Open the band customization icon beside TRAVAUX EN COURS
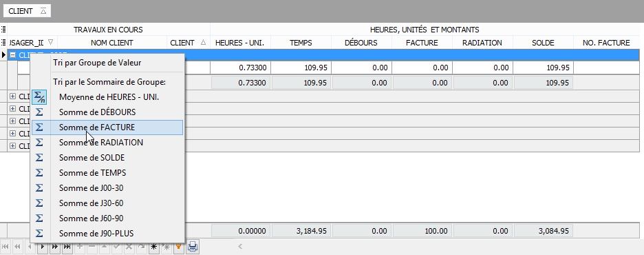Viewport: 644px width, 255px height. (x=3, y=29)
